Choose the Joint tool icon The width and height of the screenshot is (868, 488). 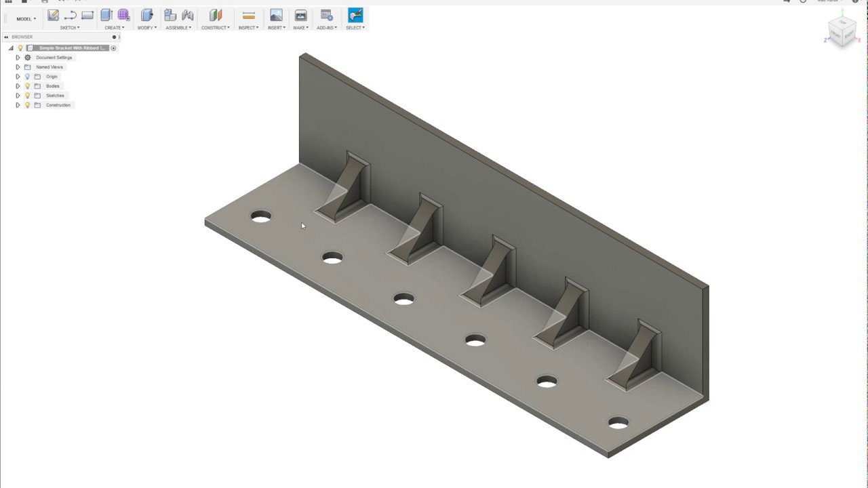coord(188,15)
